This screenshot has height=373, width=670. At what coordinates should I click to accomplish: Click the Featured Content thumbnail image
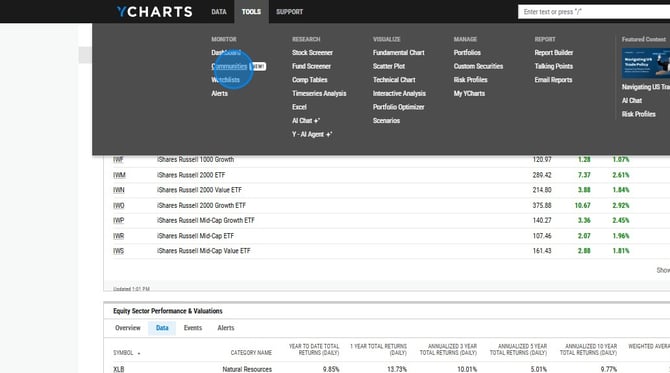(x=646, y=63)
